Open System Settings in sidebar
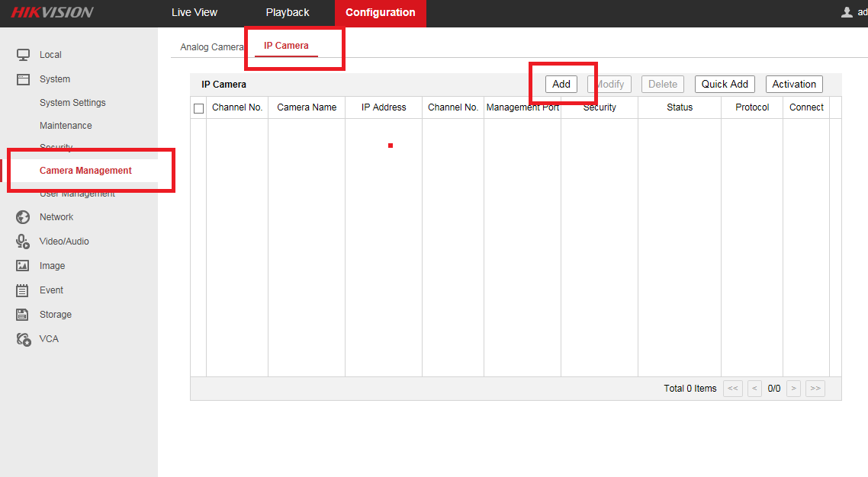Image resolution: width=868 pixels, height=477 pixels. tap(72, 103)
